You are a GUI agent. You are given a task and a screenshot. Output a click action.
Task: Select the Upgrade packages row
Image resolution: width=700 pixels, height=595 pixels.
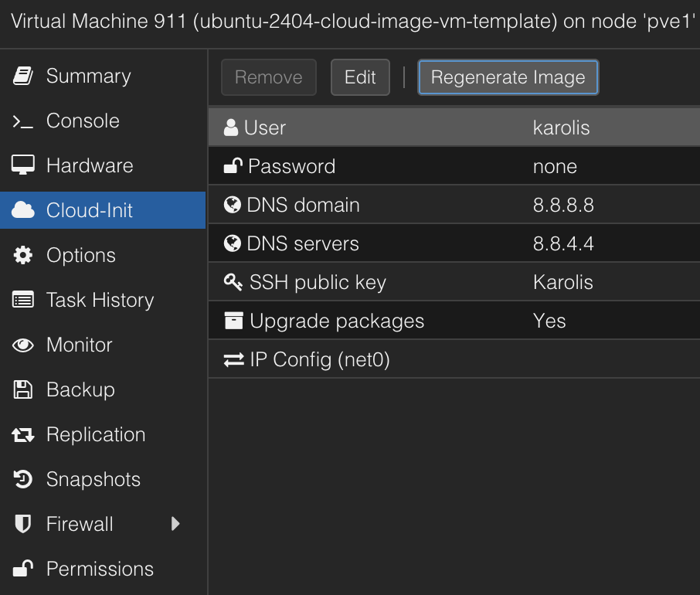(x=454, y=321)
